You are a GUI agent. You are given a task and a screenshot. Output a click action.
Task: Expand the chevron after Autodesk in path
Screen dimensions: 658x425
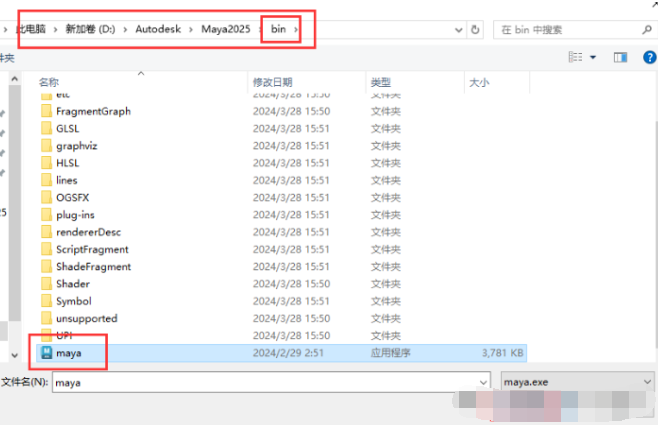[x=191, y=29]
